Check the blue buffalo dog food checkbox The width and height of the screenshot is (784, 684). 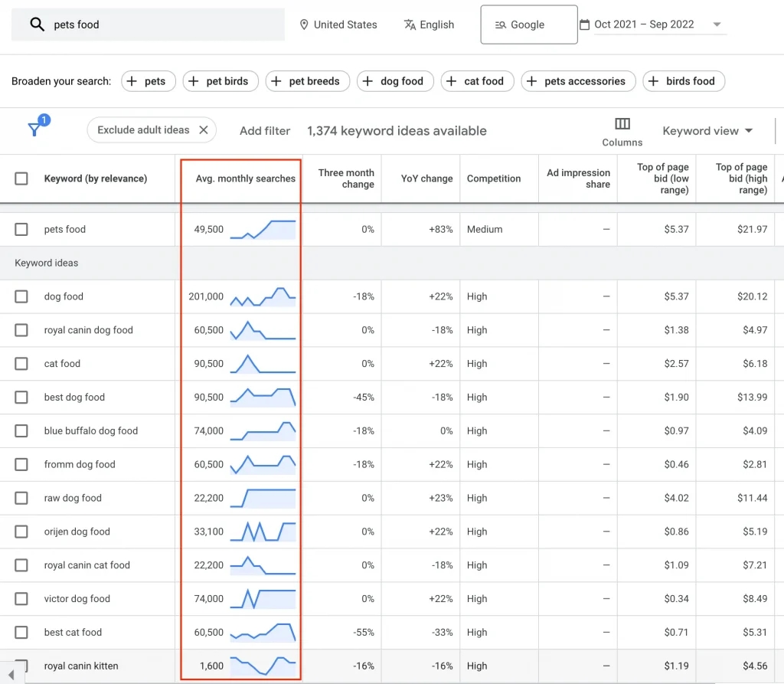click(21, 430)
